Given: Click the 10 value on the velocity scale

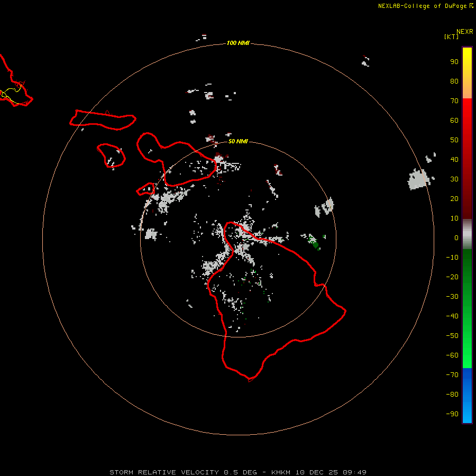Looking at the screenshot, I should click(x=454, y=218).
